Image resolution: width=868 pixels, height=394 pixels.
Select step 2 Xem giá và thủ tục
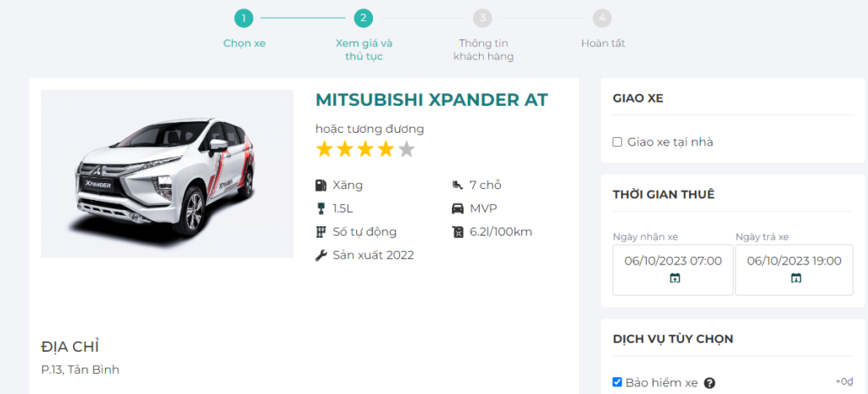pyautogui.click(x=364, y=18)
